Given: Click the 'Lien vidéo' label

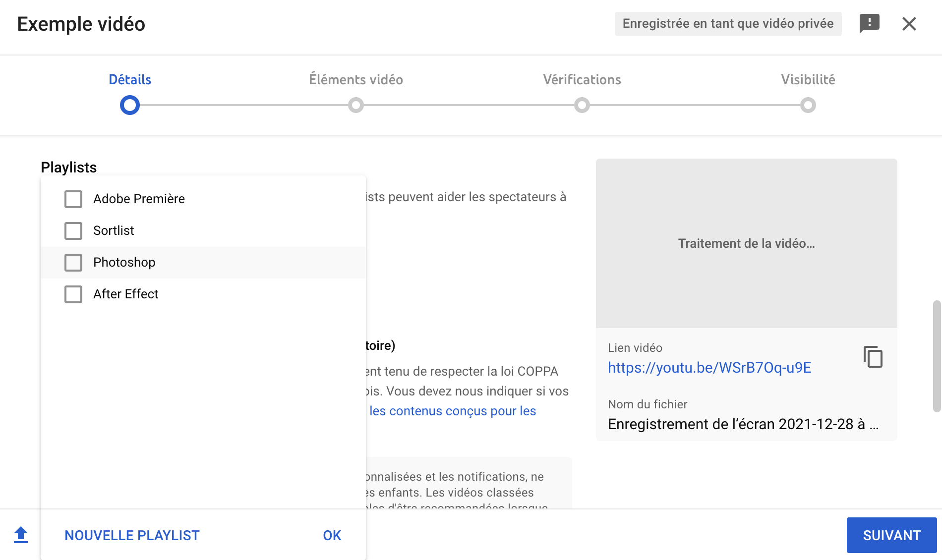Looking at the screenshot, I should point(635,348).
